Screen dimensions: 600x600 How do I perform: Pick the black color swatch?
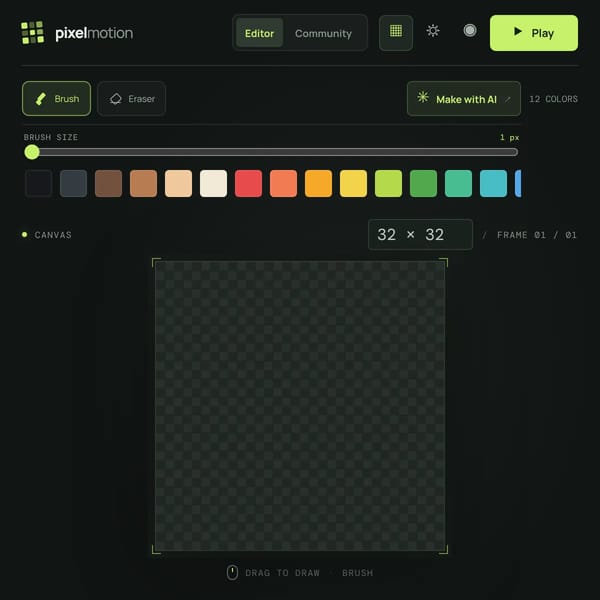pos(39,184)
